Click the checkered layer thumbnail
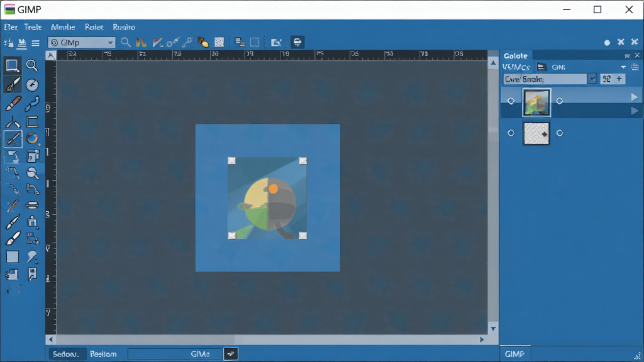 (536, 133)
